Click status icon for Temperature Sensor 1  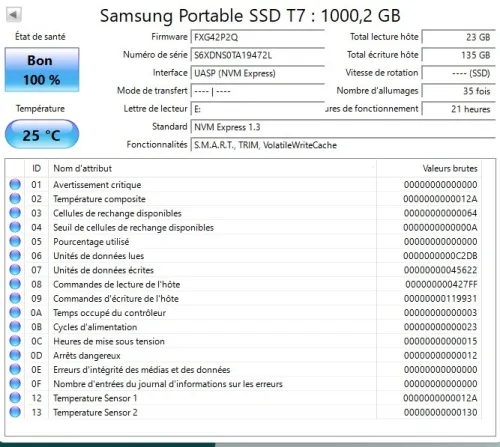(x=15, y=398)
